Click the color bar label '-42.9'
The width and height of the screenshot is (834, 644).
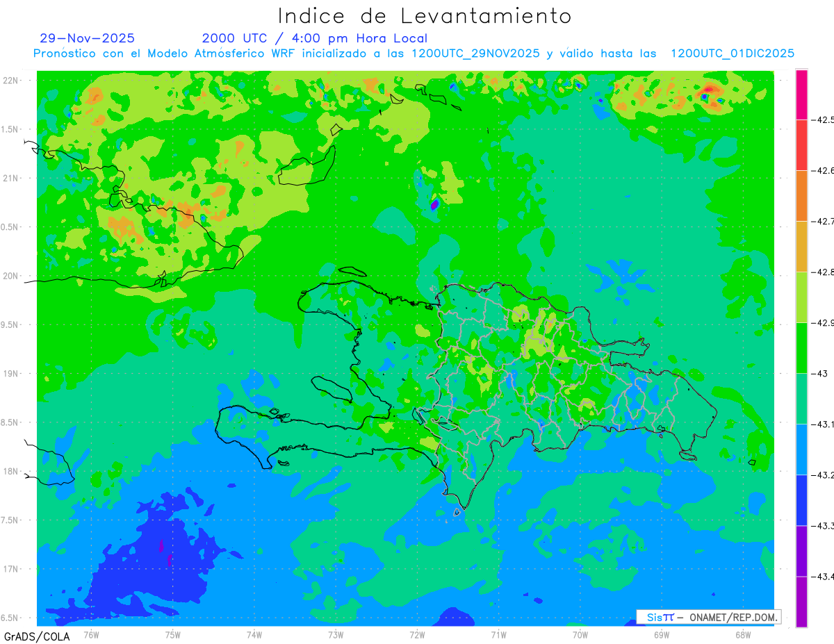pyautogui.click(x=824, y=323)
